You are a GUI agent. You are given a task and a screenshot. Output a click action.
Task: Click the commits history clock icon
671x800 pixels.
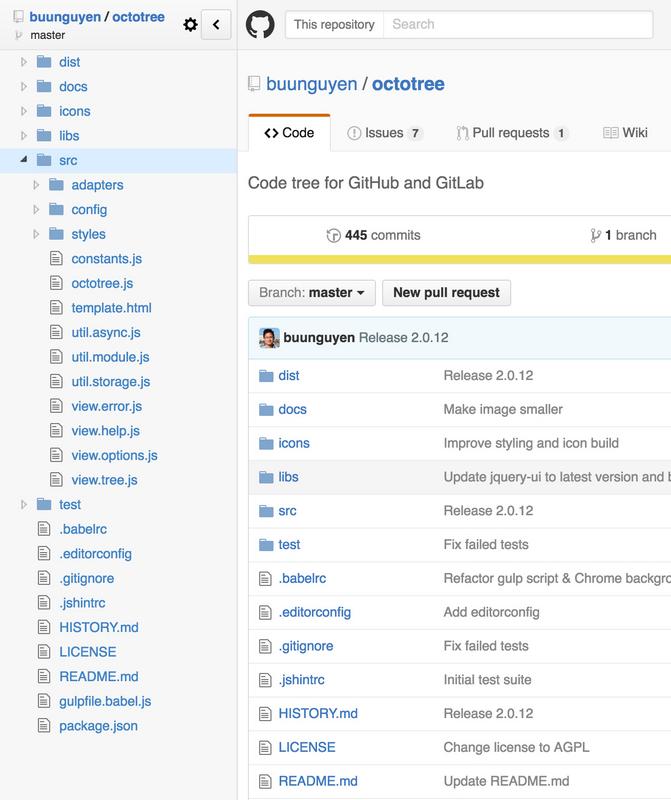333,235
